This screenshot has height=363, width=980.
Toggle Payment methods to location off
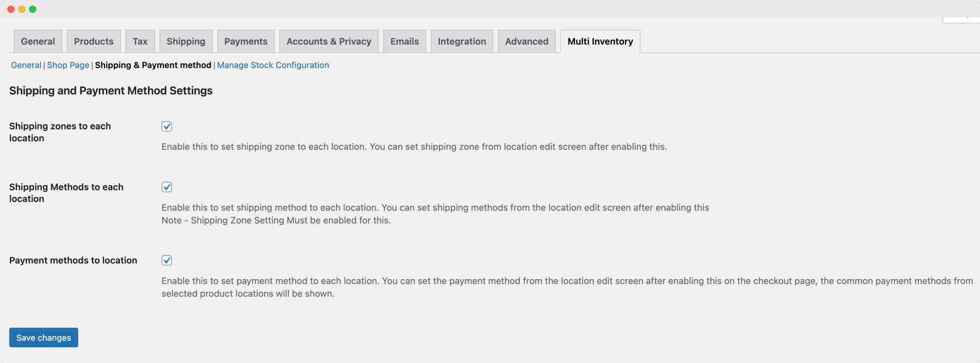pos(167,260)
